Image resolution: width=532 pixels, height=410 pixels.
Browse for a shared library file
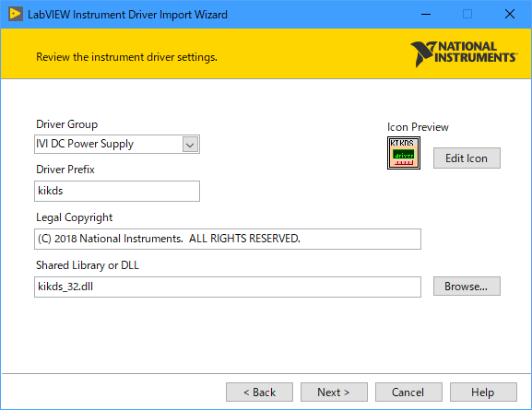point(467,287)
